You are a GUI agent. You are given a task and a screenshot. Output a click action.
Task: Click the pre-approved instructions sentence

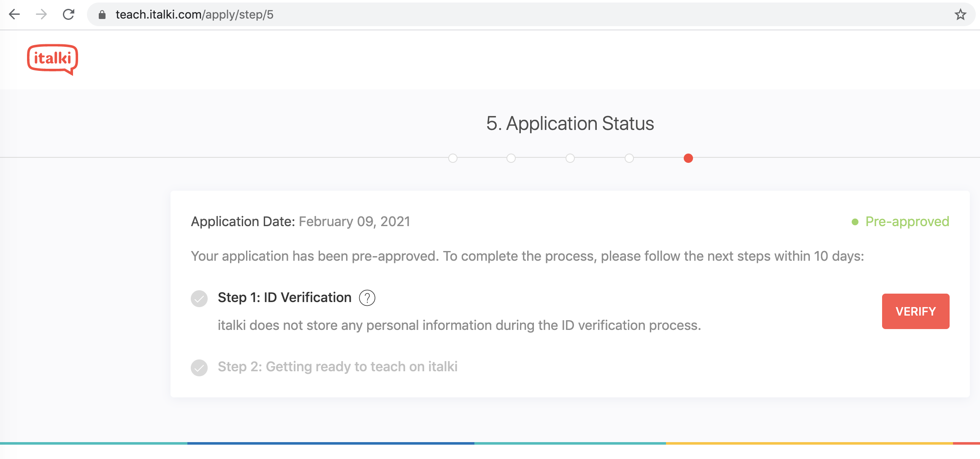coord(528,256)
